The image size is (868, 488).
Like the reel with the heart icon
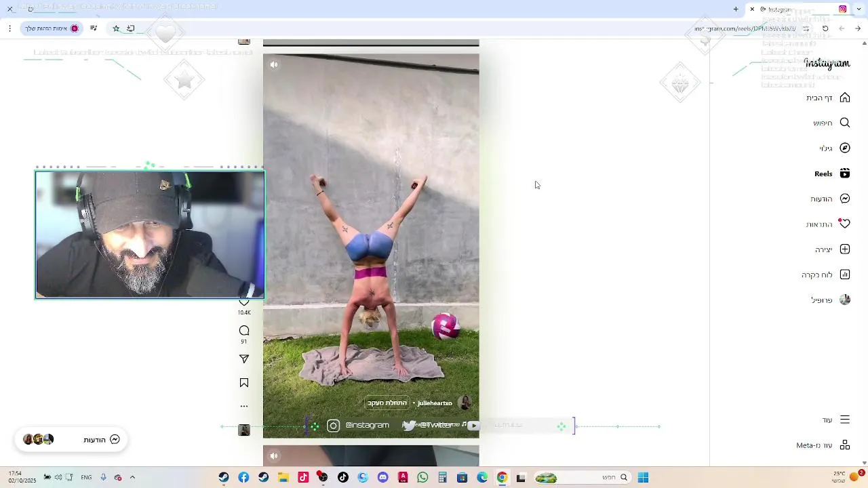(244, 302)
